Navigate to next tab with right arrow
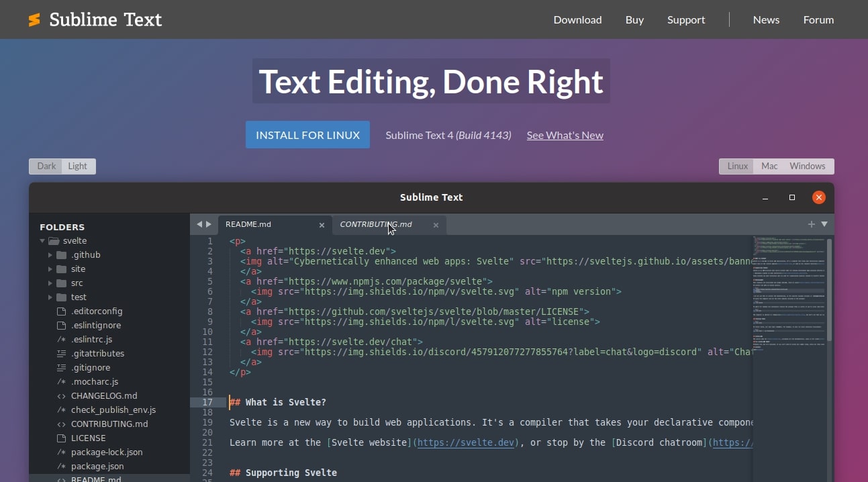 coord(209,224)
